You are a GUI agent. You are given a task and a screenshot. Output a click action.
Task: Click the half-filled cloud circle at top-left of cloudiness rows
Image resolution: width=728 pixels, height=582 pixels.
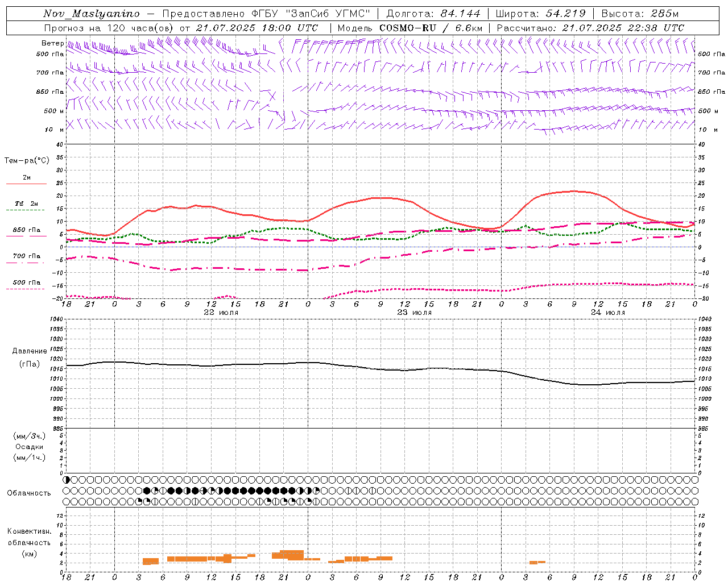pyautogui.click(x=67, y=480)
